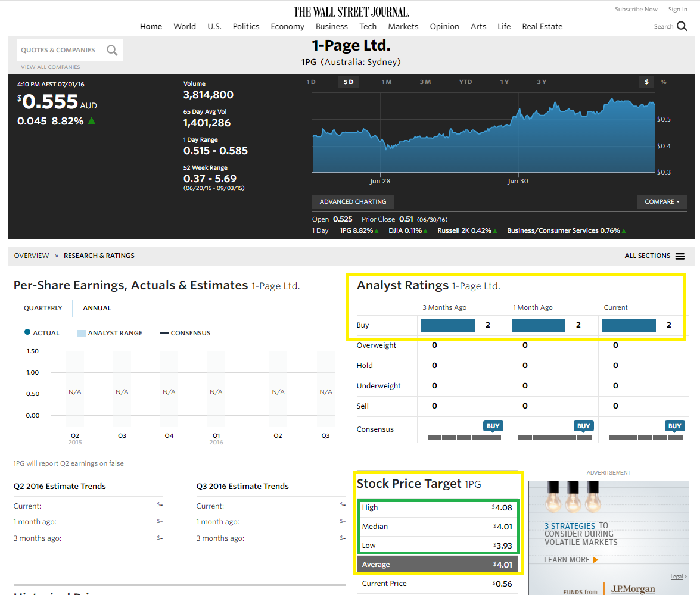Select the 1Y chart range
The image size is (700, 595).
point(505,82)
